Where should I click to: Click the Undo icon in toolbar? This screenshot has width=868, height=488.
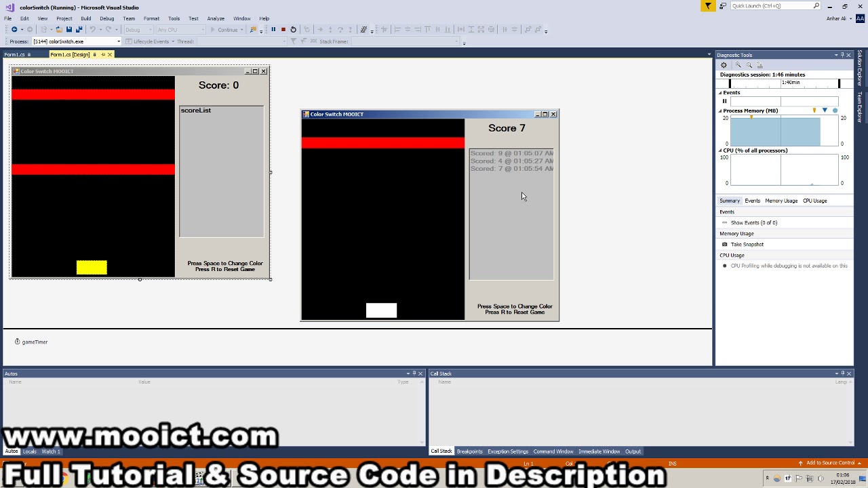point(92,30)
